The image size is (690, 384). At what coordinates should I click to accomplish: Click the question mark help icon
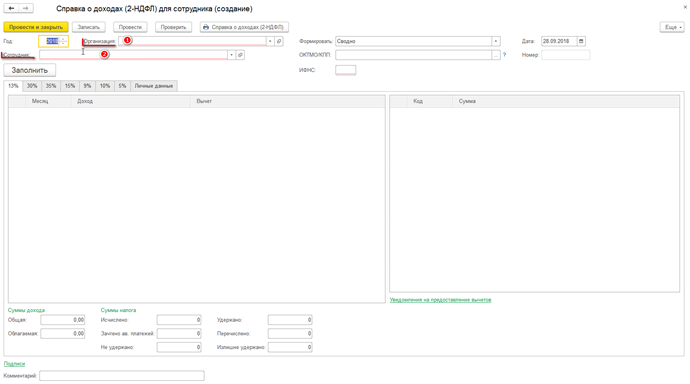pyautogui.click(x=504, y=55)
